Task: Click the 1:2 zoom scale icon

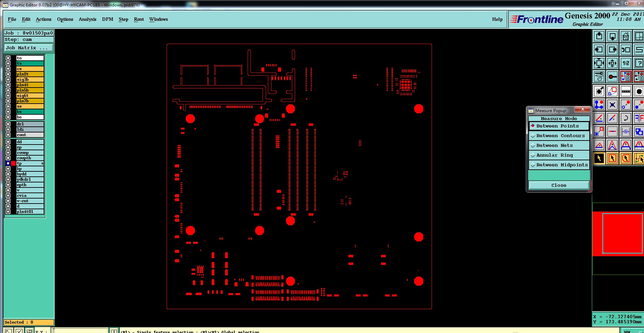Action: click(626, 63)
